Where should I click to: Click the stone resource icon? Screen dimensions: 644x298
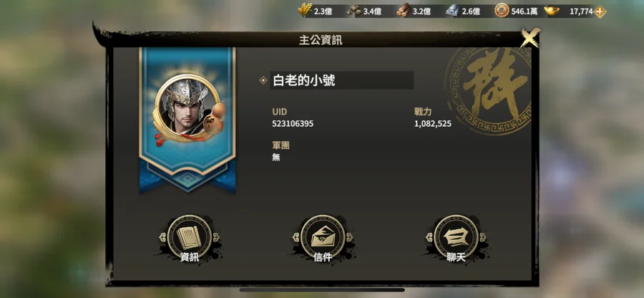353,11
